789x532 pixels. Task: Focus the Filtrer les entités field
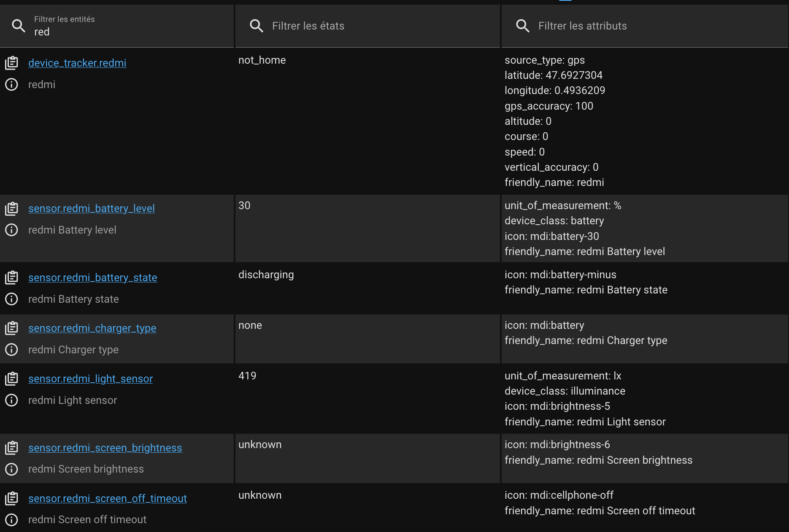(x=117, y=26)
